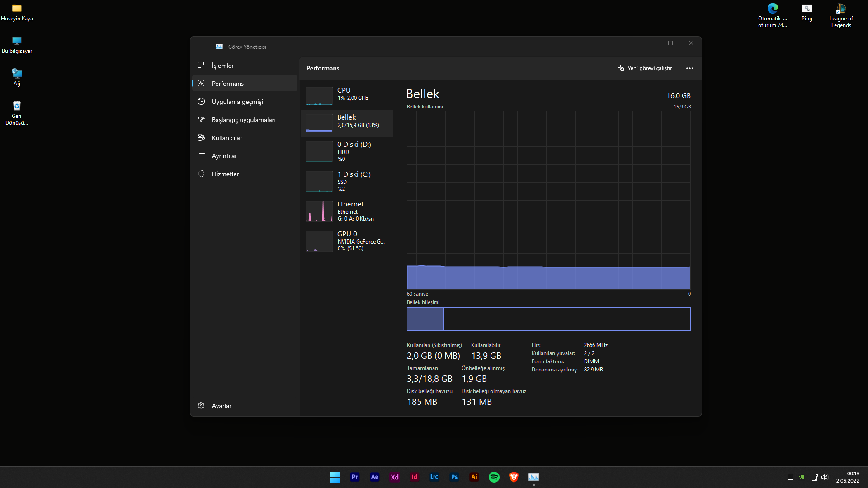This screenshot has height=488, width=868.
Task: Open Ayarlar settings gear
Action: tap(202, 406)
